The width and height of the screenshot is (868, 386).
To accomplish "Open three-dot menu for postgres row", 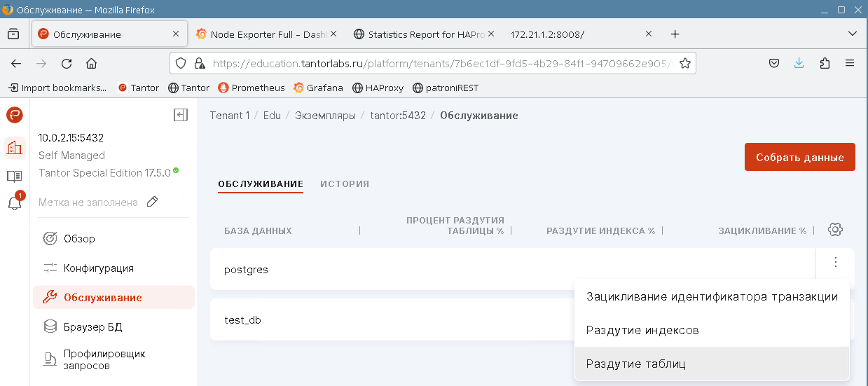I will 835,263.
